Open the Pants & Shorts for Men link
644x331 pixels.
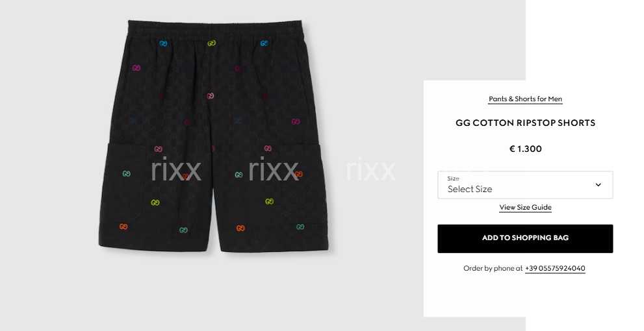point(525,99)
